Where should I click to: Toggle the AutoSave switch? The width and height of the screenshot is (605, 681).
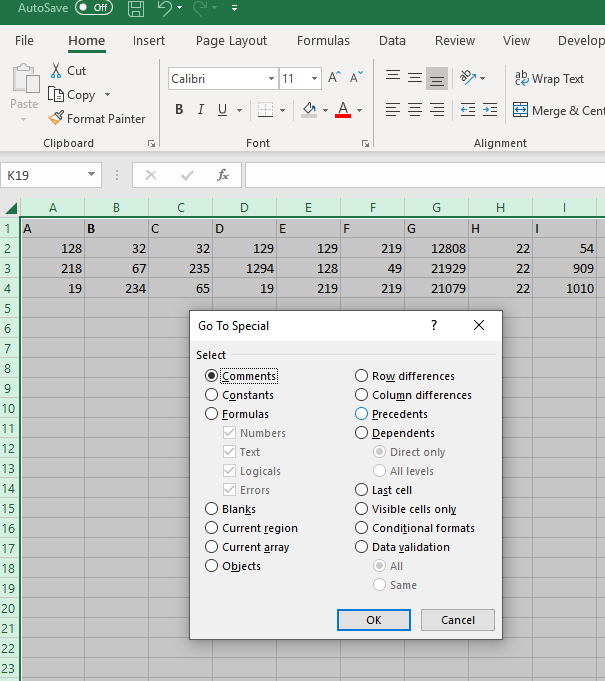click(94, 8)
